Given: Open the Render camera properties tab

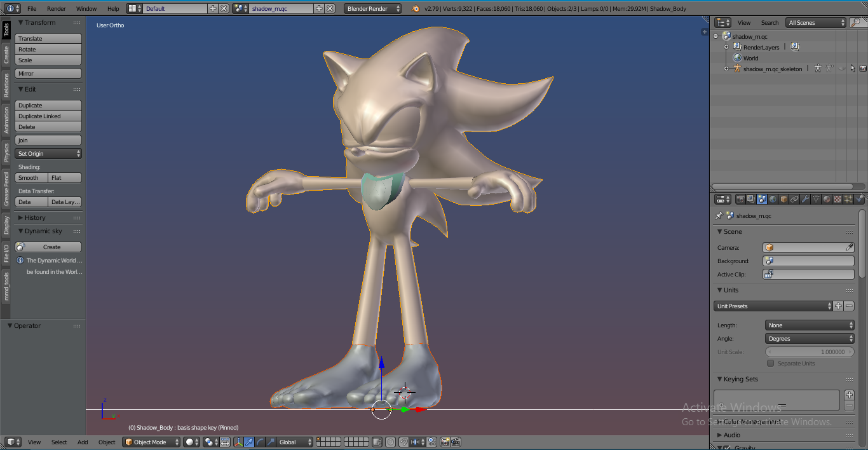Looking at the screenshot, I should [x=740, y=199].
